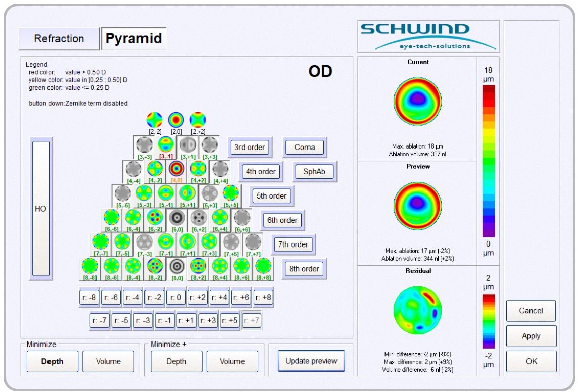The width and height of the screenshot is (578, 392).
Task: Click the r: -8 column button
Action: point(89,298)
